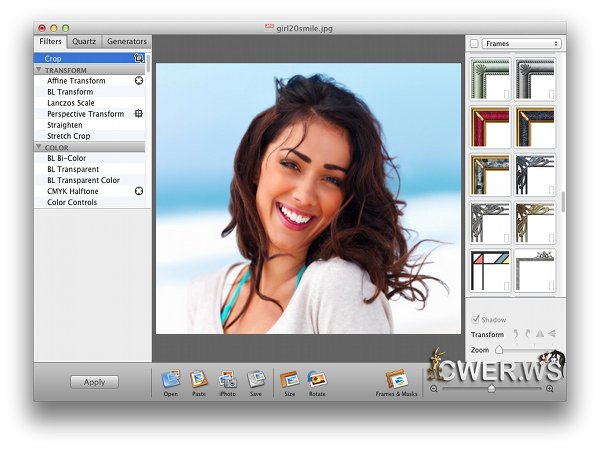Tick the checkbox beside the Frames dropdown
This screenshot has height=450, width=600.
click(473, 44)
